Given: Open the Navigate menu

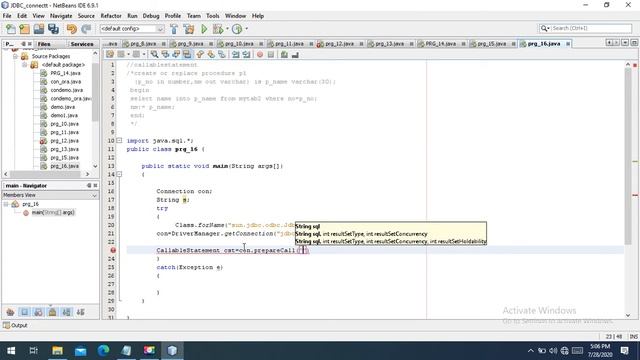Looking at the screenshot, I should (x=61, y=16).
